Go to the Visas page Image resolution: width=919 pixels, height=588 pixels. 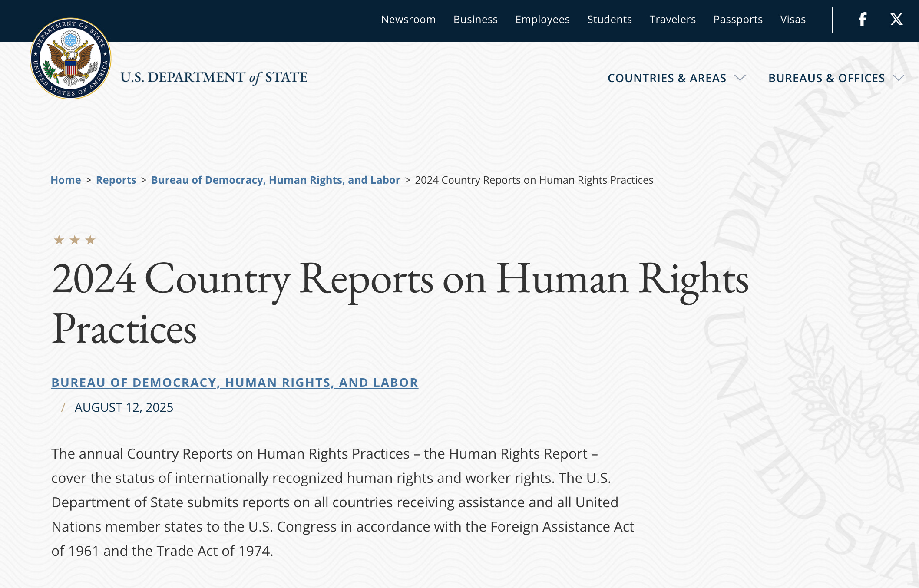pos(793,20)
